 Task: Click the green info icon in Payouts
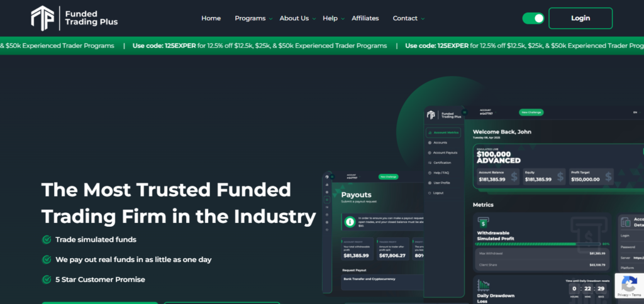(350, 222)
